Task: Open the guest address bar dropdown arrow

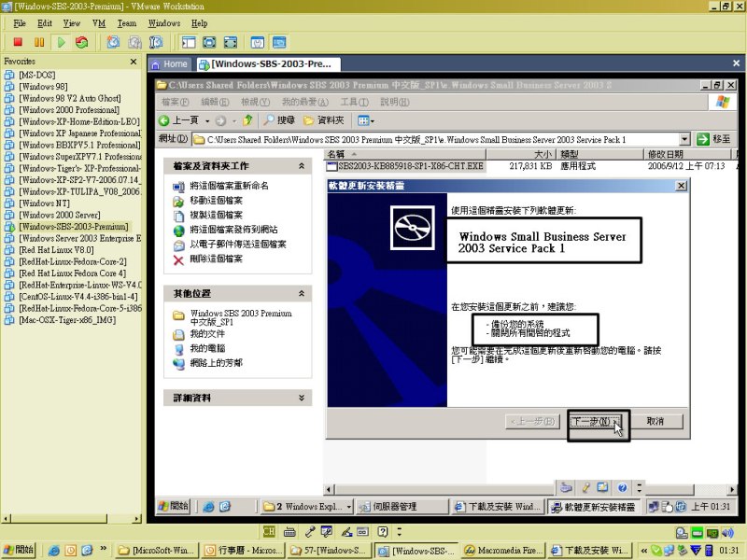Action: coord(684,139)
